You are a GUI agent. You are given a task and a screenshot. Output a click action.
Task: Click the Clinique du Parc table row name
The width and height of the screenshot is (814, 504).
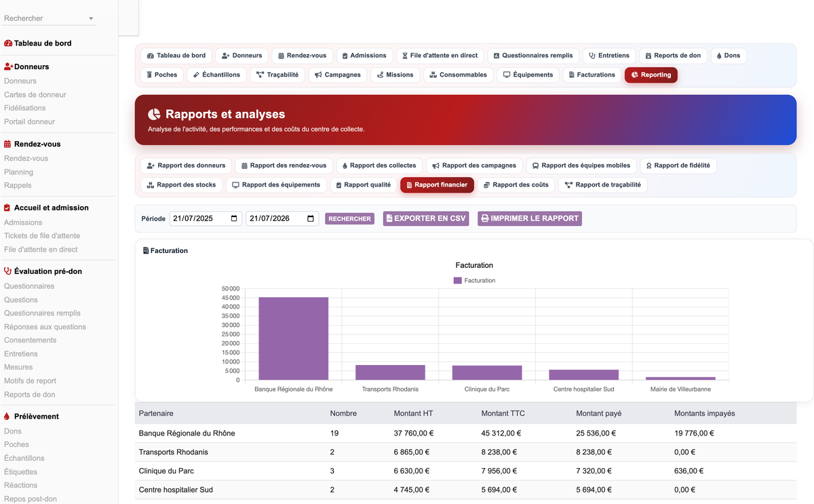(x=166, y=471)
